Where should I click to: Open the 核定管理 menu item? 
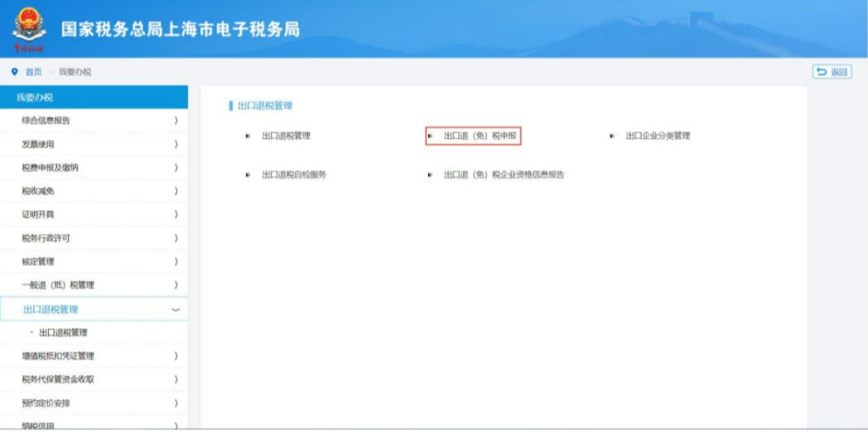[x=94, y=261]
